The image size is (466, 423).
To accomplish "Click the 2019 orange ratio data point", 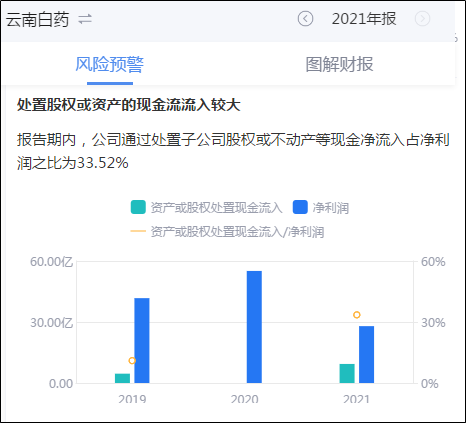I will click(132, 361).
